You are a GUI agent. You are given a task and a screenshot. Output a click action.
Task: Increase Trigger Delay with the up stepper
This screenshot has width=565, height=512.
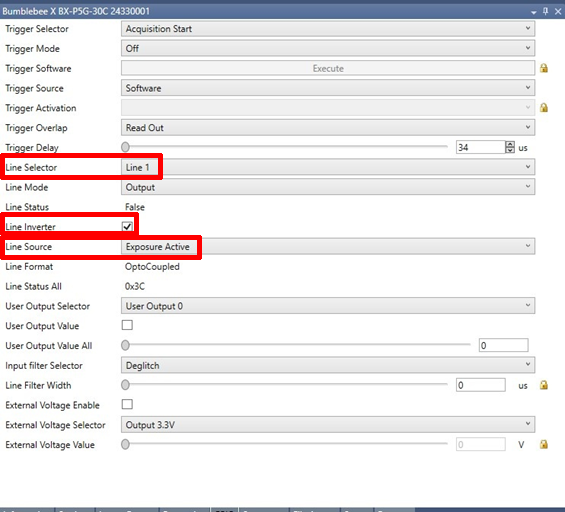point(510,144)
